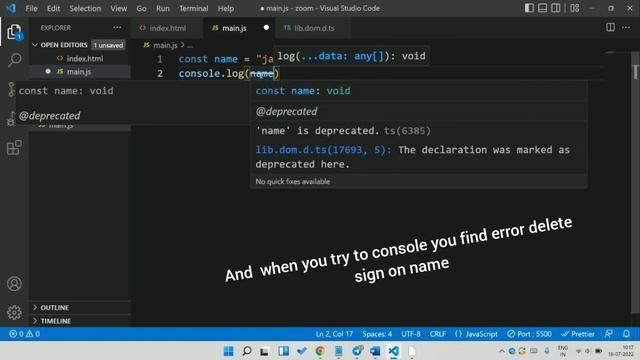Open the File menu
Viewport: 640px width, 360px height.
point(31,8)
